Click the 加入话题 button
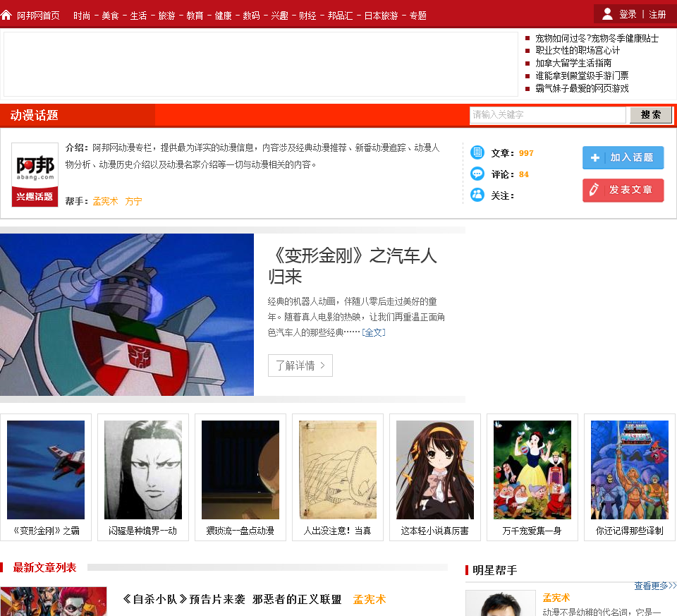 [623, 157]
